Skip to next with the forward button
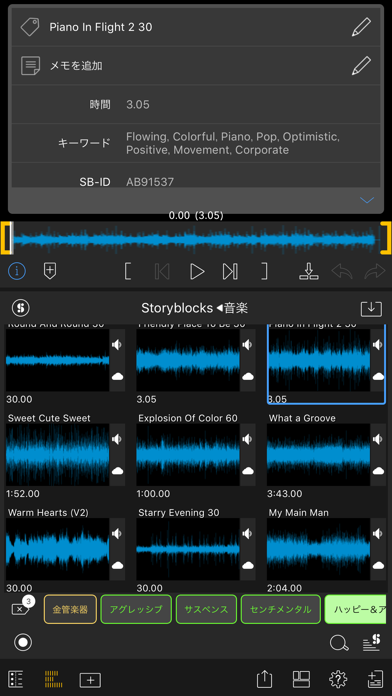Image resolution: width=392 pixels, height=696 pixels. coord(230,271)
